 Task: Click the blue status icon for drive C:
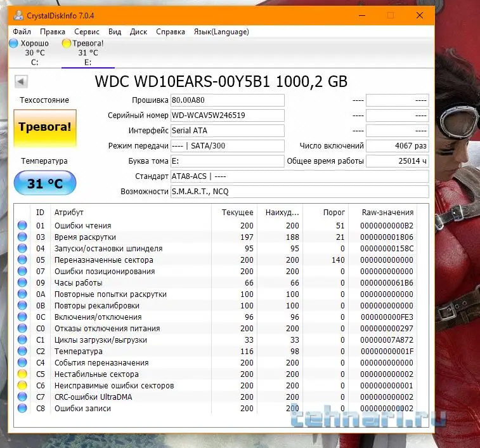coord(13,43)
